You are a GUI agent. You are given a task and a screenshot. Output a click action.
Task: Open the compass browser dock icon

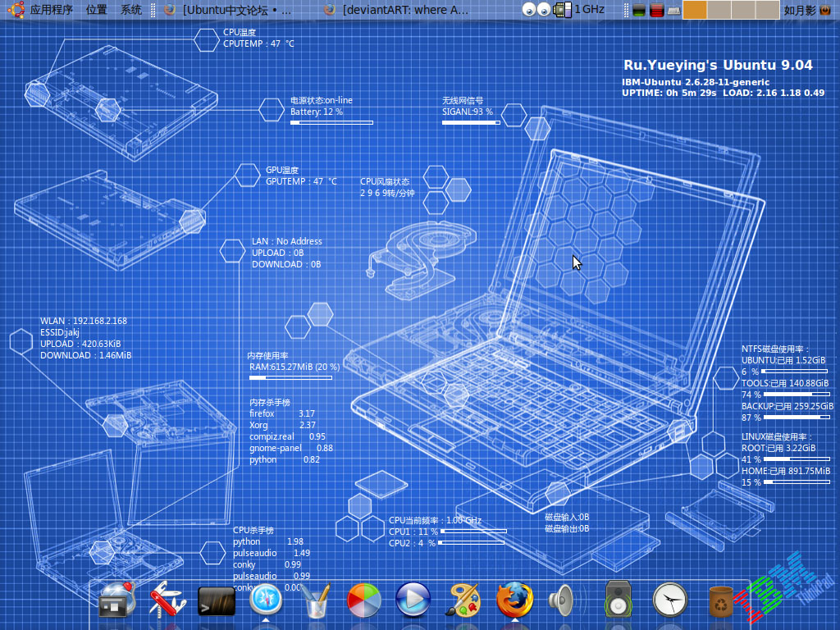(266, 600)
